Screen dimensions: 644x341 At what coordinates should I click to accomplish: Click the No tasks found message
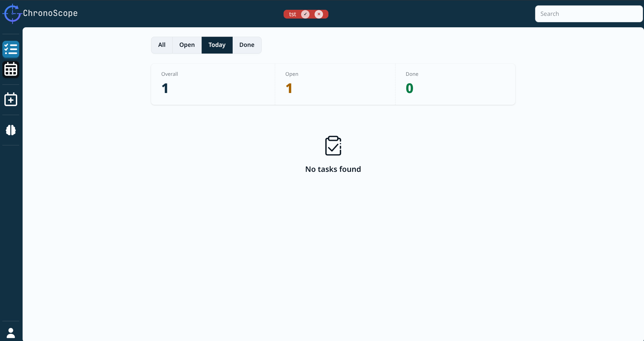pos(333,169)
